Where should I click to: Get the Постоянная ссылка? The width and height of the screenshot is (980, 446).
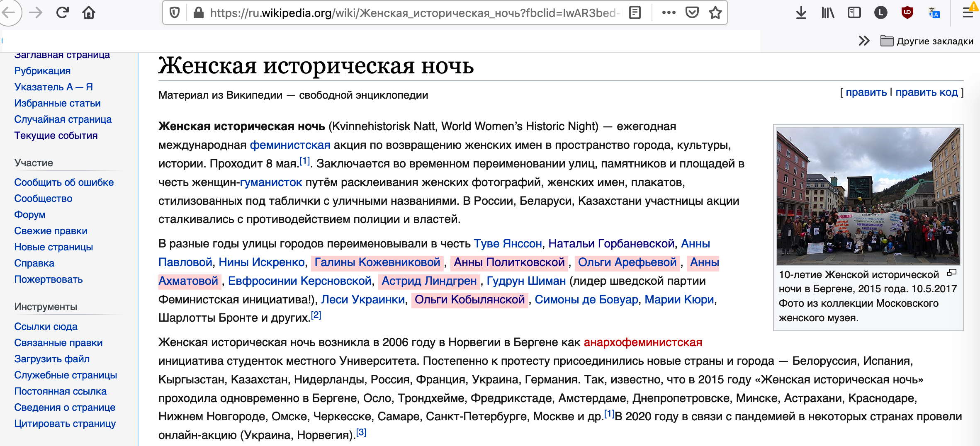point(60,391)
